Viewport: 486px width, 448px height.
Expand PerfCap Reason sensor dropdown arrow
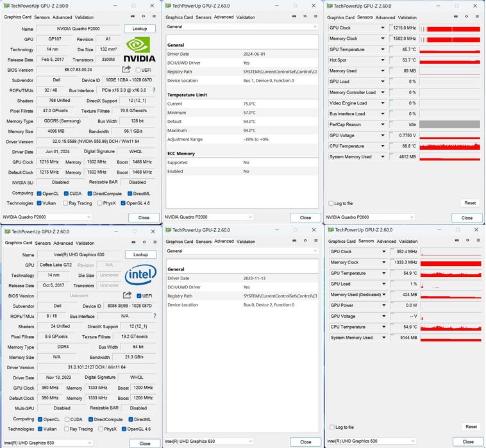tap(383, 124)
